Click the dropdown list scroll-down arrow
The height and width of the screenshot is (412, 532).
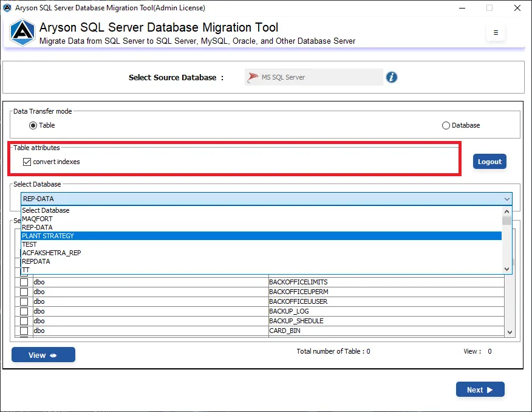tap(506, 269)
